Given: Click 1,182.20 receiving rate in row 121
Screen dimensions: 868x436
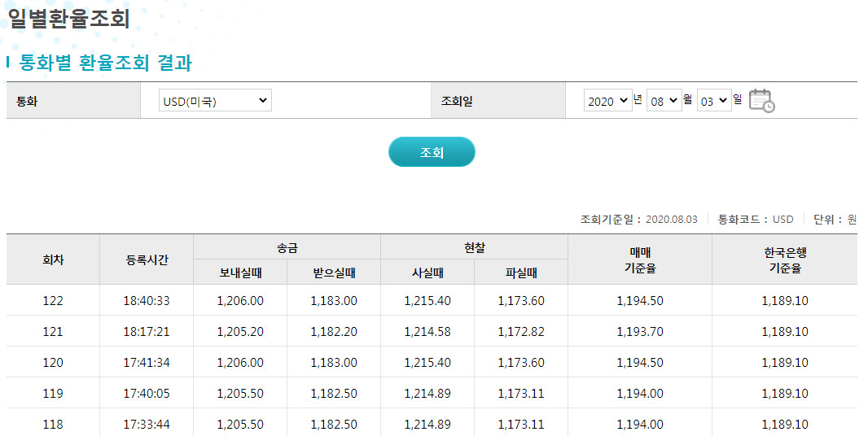Looking at the screenshot, I should pos(334,331).
